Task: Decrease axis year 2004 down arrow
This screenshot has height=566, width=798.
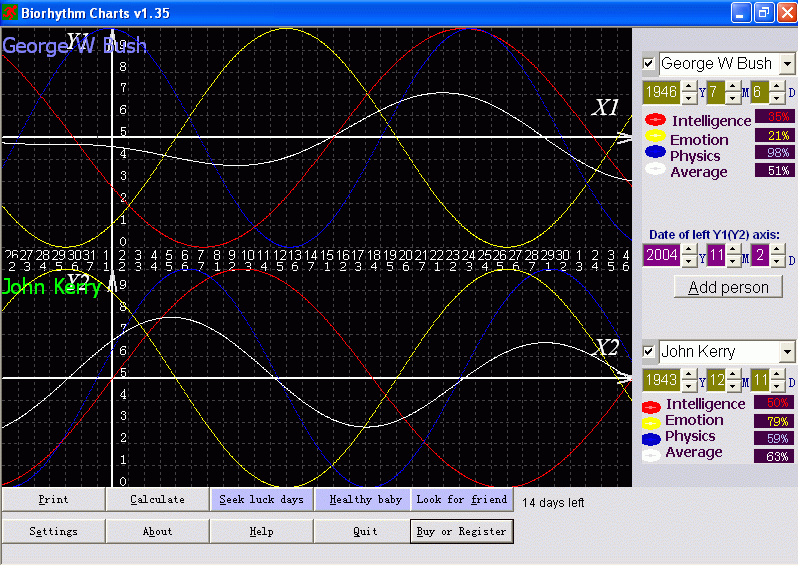Action: [x=689, y=261]
